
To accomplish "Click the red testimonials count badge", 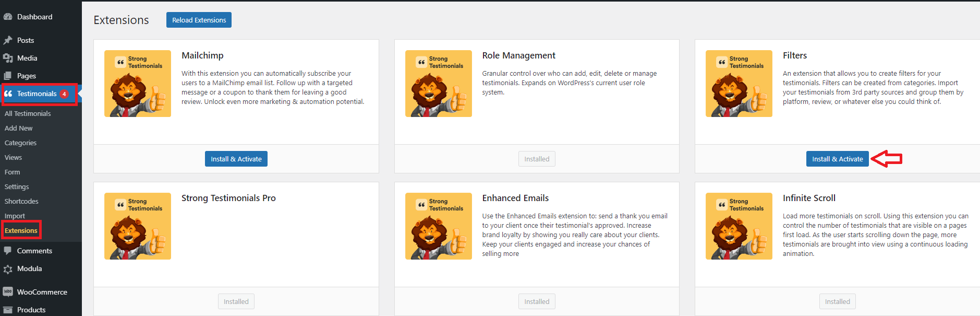I will coord(64,94).
